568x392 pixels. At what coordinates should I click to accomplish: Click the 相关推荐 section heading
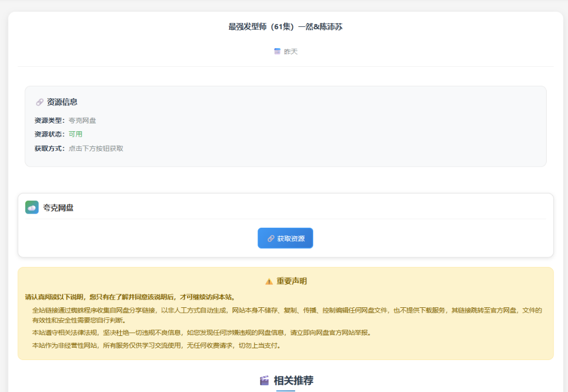[x=294, y=380]
